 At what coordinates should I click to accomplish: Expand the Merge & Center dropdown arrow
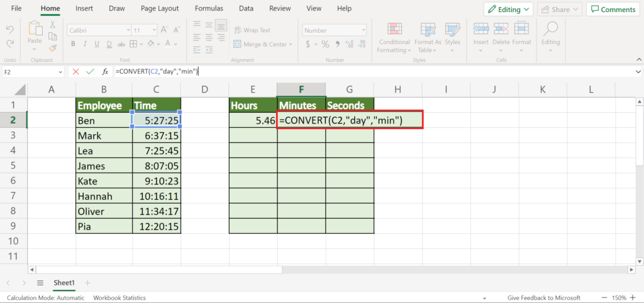(291, 44)
